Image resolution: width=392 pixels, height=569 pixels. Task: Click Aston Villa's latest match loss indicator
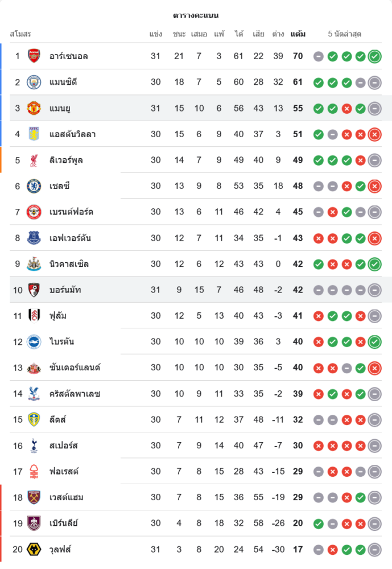click(x=374, y=134)
